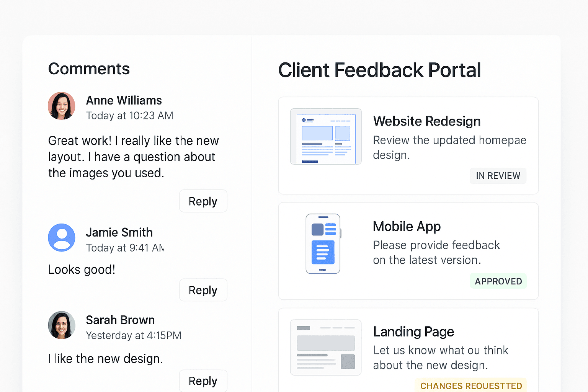588x392 pixels.
Task: Click Anne Williams' timestamp link
Action: [129, 116]
